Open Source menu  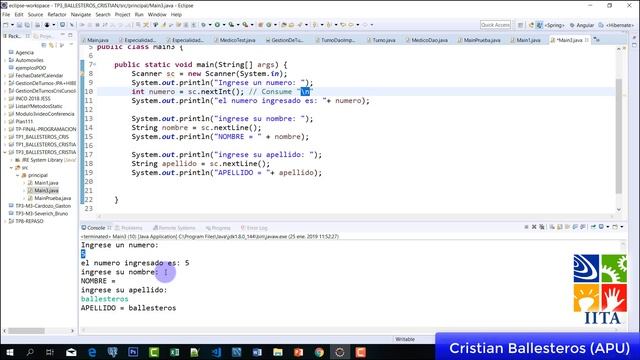[x=35, y=14]
